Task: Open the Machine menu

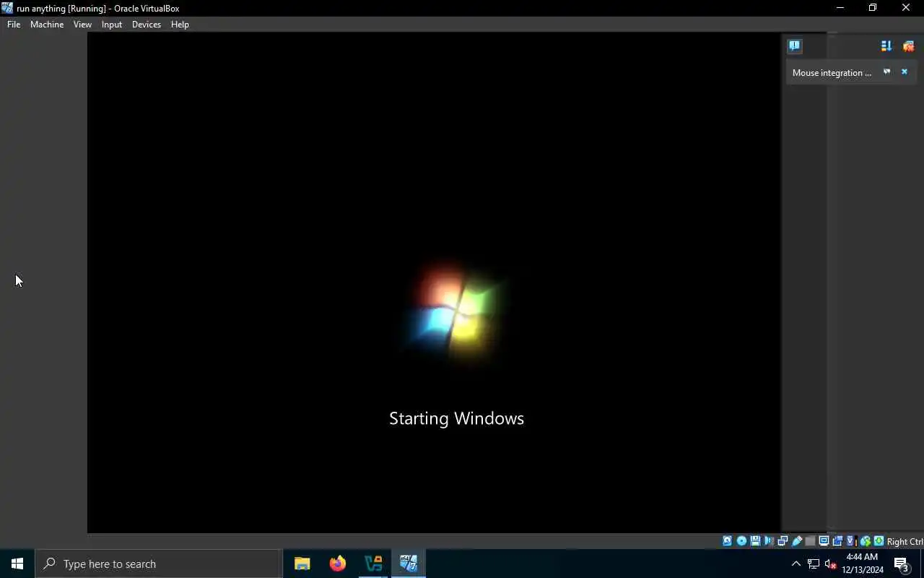Action: 47,25
